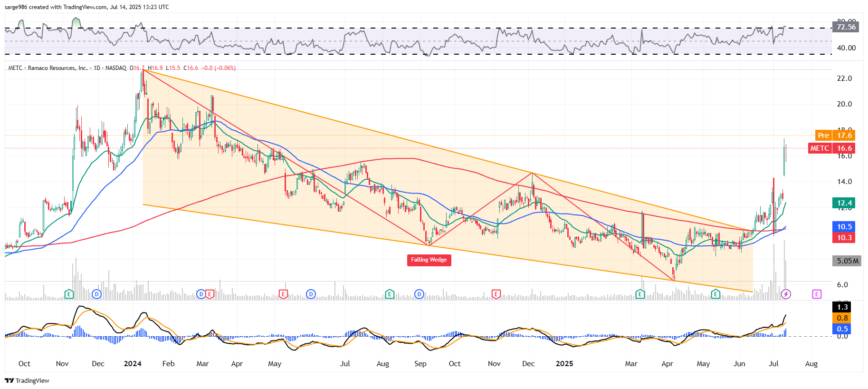Open the TradingView logo link
This screenshot has height=389, width=868.
(x=27, y=380)
